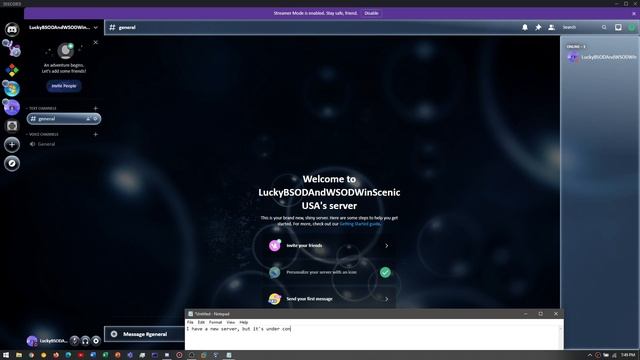The height and width of the screenshot is (360, 640).
Task: Toggle the member list icon
Action: tap(551, 27)
